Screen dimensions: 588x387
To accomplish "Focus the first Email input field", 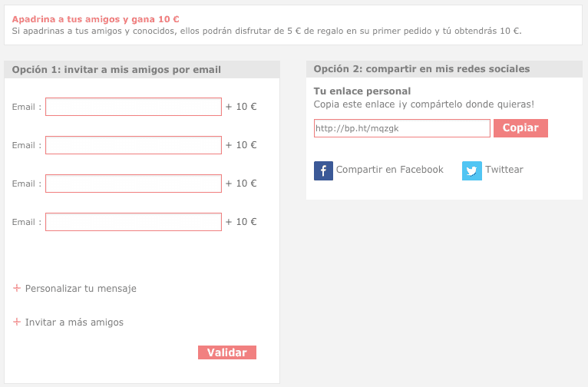I will (x=134, y=107).
